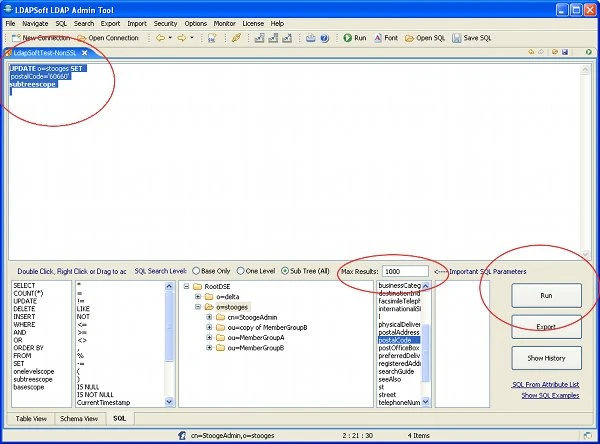Open the License menu
Viewport: 600px width, 444px height.
click(x=253, y=23)
